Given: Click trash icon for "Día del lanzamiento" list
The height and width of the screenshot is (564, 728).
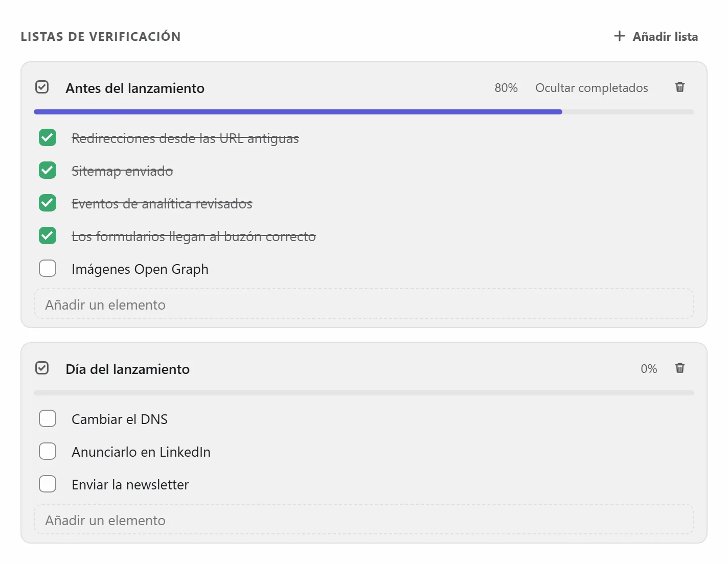Looking at the screenshot, I should (x=680, y=368).
